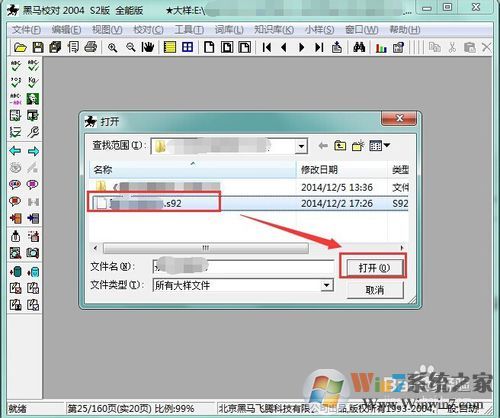Open the 词库(L) menu

tap(229, 30)
